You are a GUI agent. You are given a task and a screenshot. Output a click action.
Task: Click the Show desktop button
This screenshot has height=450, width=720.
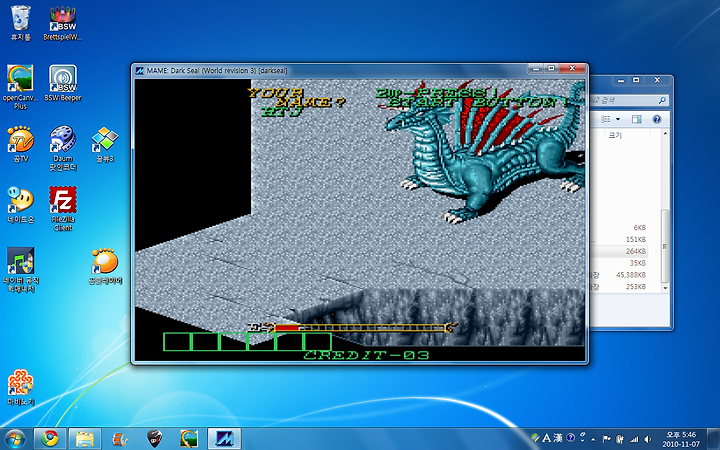tap(713, 439)
